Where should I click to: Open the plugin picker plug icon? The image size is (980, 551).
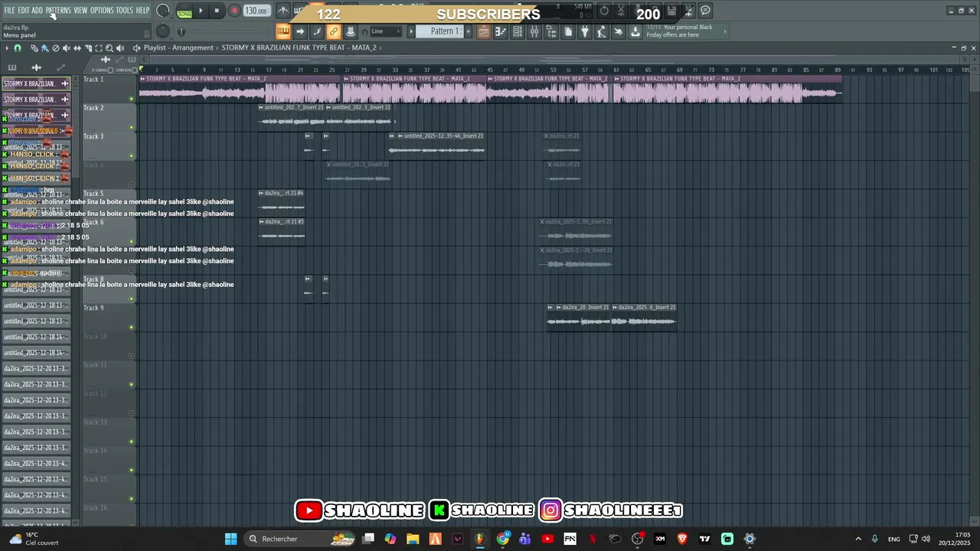[x=585, y=31]
